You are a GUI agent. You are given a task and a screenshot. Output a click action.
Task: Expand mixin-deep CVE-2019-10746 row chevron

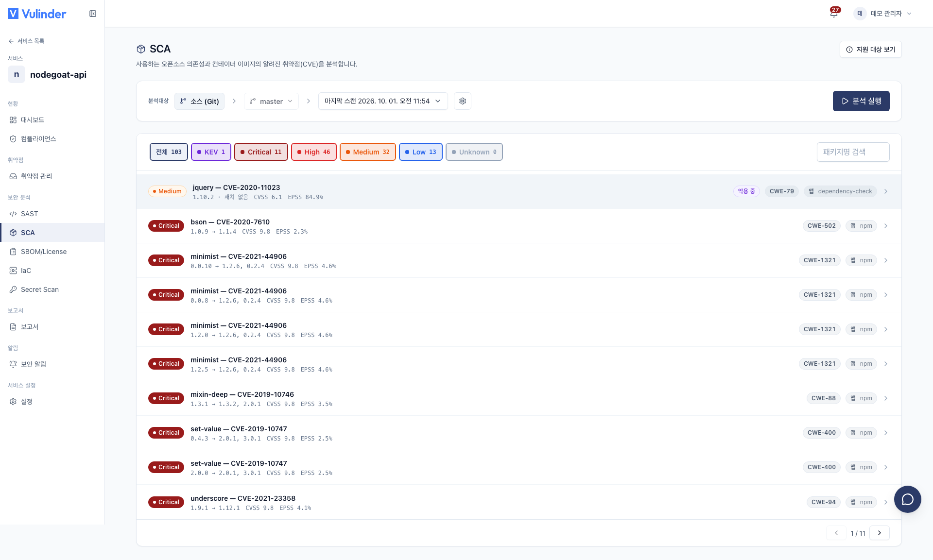tap(886, 398)
